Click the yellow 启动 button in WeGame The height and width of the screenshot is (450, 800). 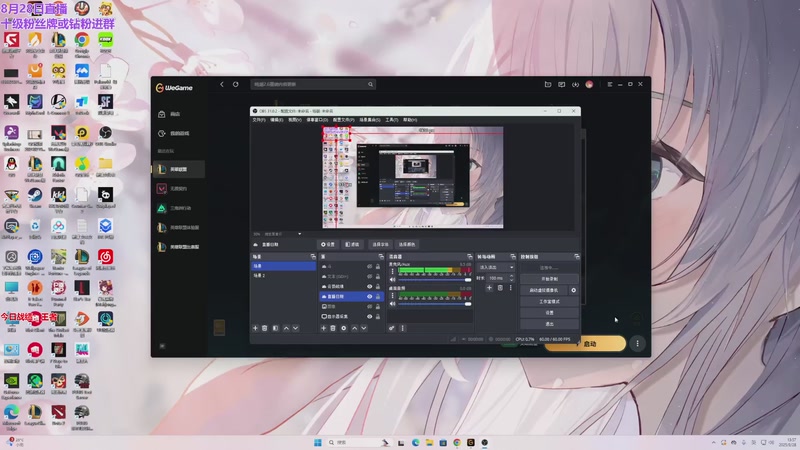click(x=585, y=343)
